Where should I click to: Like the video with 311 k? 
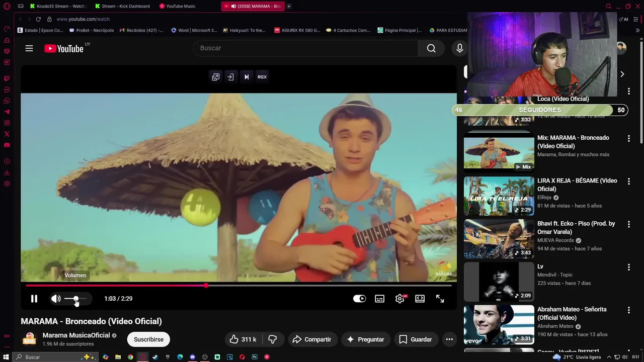pos(243,339)
